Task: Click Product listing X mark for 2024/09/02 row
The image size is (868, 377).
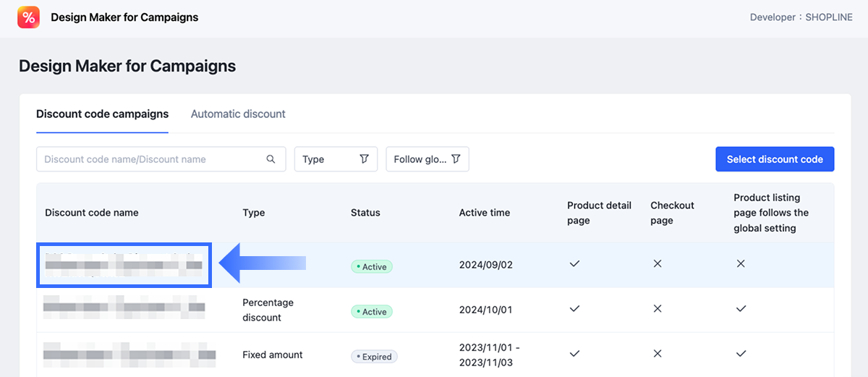Action: pos(741,264)
